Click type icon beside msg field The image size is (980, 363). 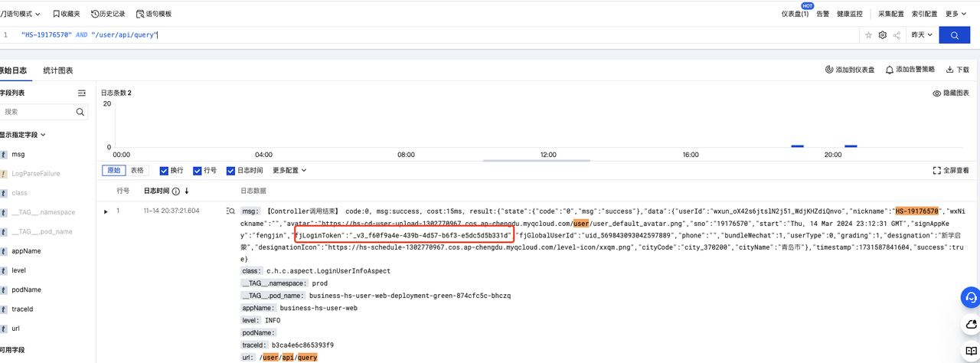(x=3, y=154)
